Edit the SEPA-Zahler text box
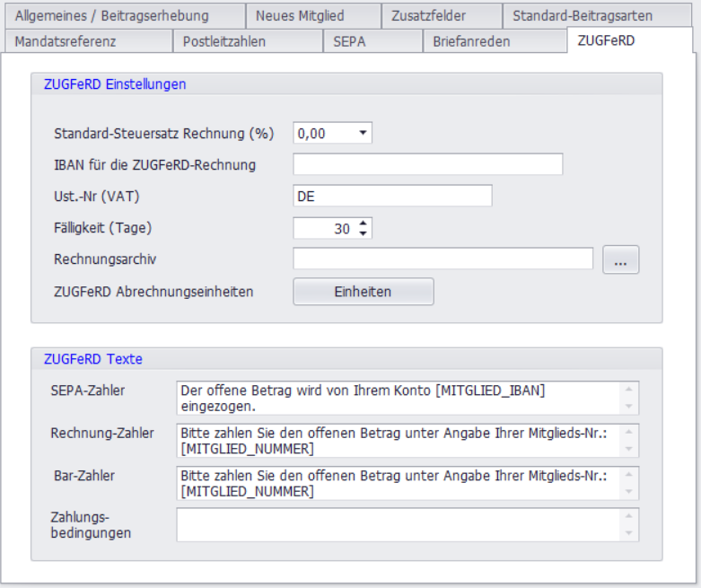This screenshot has width=701, height=588. coord(399,398)
